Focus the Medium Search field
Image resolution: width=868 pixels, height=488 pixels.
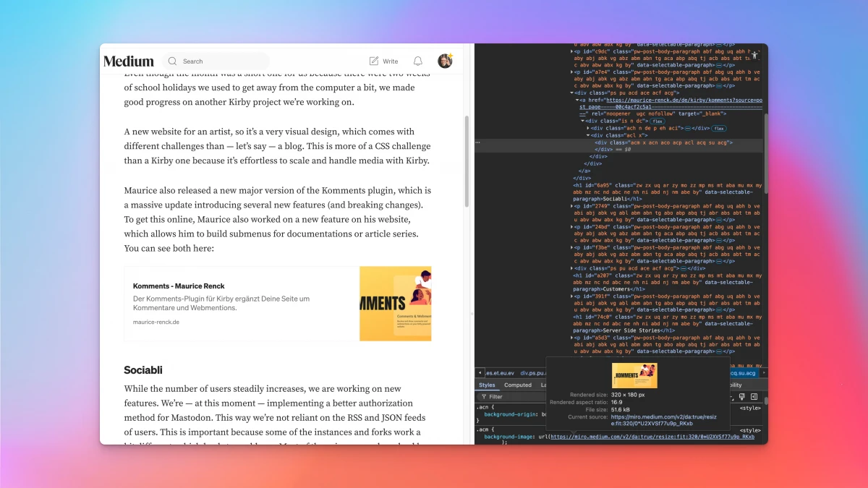216,61
